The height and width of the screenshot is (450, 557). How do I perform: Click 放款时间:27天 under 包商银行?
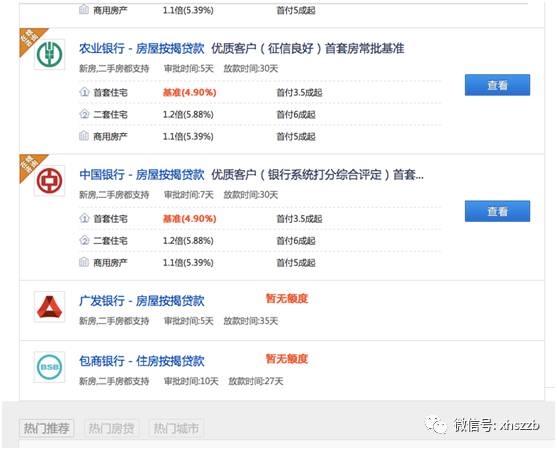256,381
